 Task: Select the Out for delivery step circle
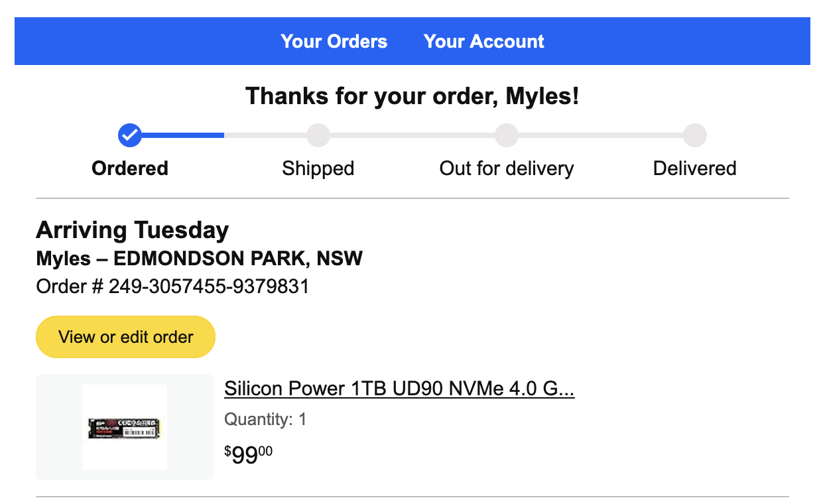pos(507,135)
